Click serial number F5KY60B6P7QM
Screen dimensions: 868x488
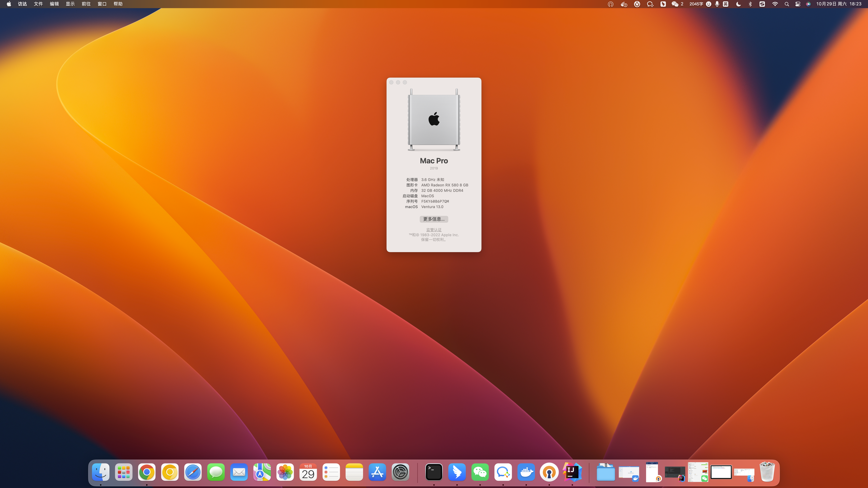click(435, 201)
